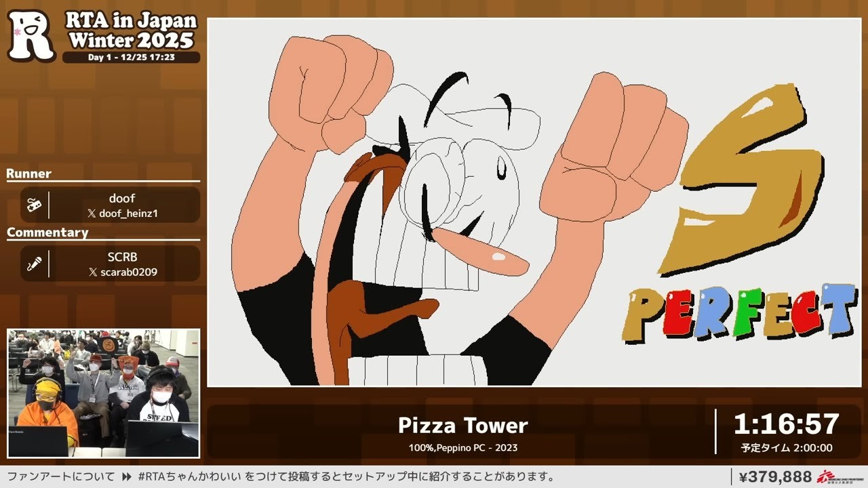This screenshot has height=488, width=868.
Task: Click the ¥379,888 donation total
Action: point(775,477)
